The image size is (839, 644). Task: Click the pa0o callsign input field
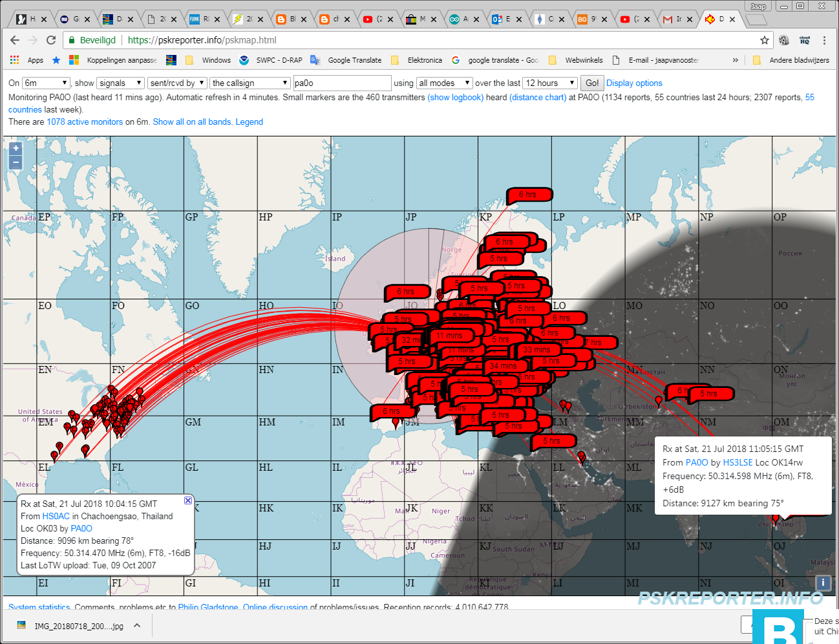pyautogui.click(x=343, y=83)
